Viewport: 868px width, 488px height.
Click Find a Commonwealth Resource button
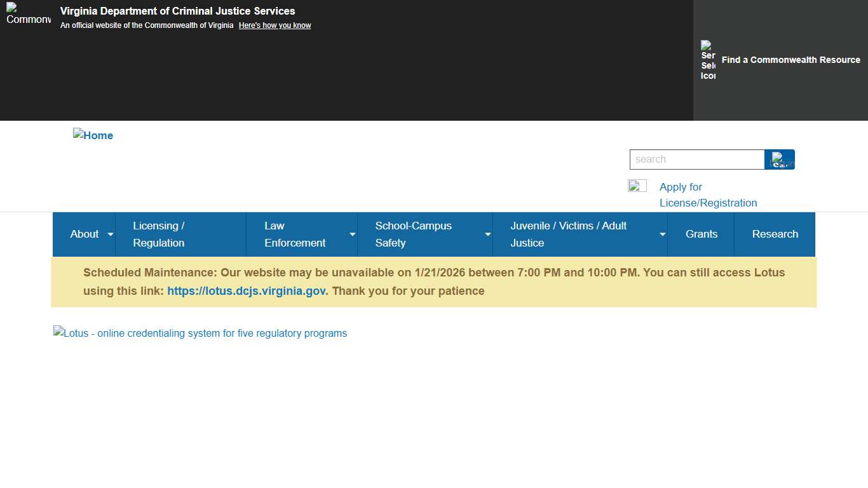[x=790, y=60]
